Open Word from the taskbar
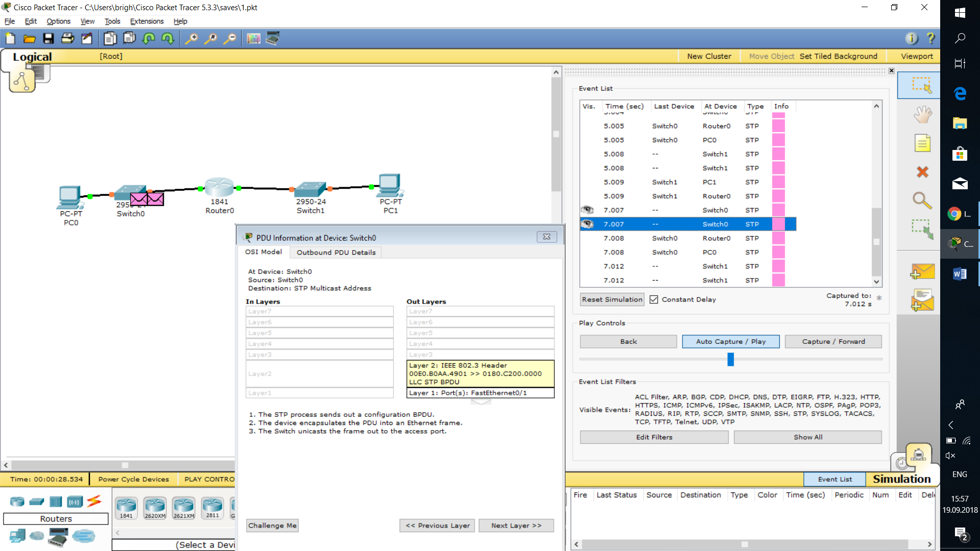Screen dimensions: 980x551 960,274
